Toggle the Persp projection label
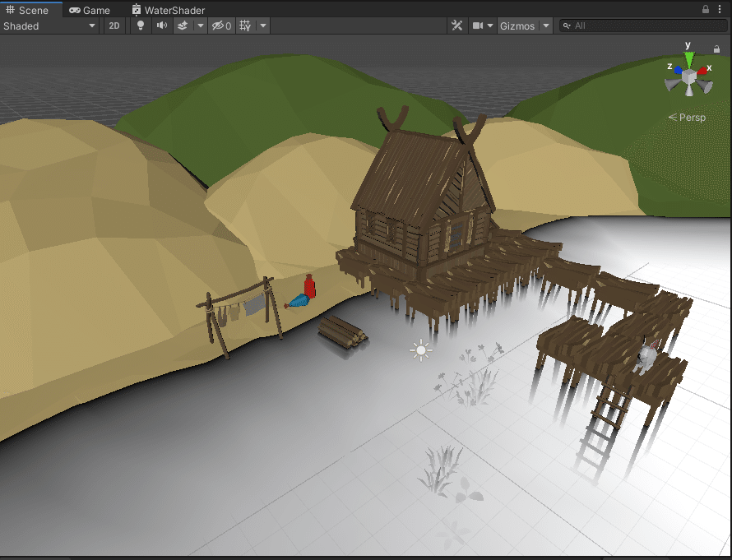This screenshot has height=560, width=732. pyautogui.click(x=692, y=118)
